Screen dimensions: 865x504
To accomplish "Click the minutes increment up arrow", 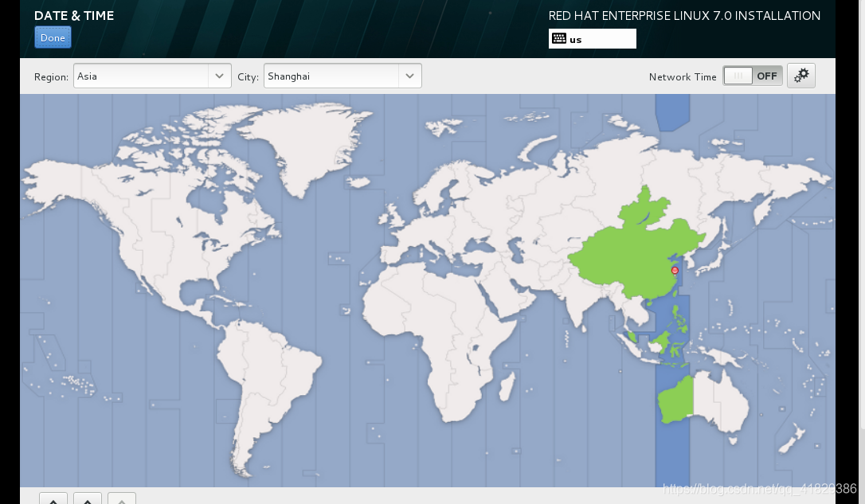I will [x=88, y=498].
